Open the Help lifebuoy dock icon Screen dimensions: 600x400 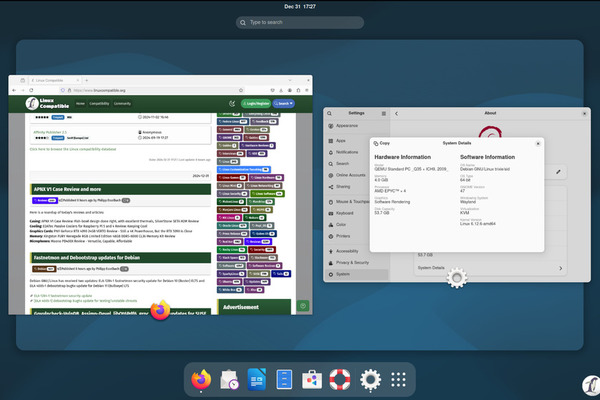click(340, 380)
